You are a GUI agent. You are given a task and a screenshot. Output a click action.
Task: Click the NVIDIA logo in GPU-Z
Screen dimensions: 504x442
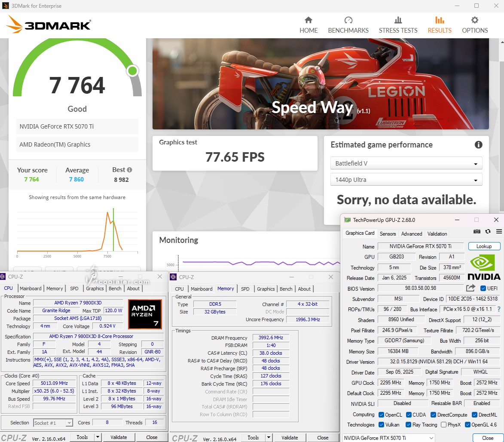click(484, 267)
